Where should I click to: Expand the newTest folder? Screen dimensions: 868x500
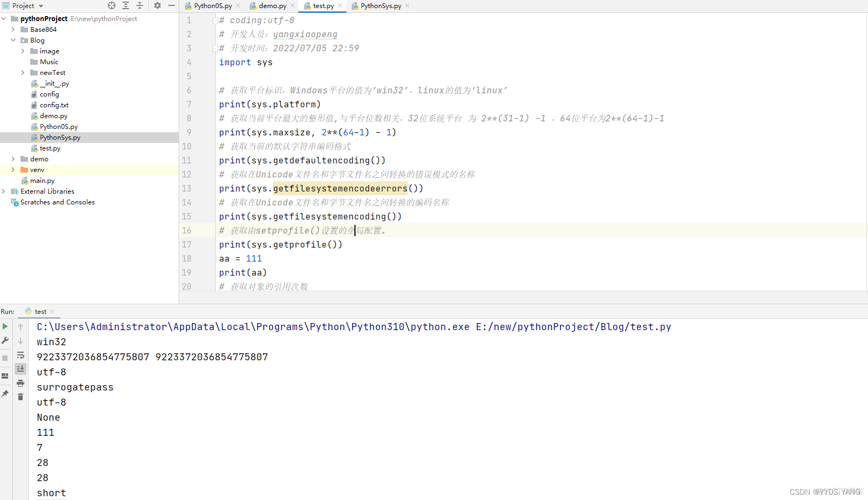pyautogui.click(x=23, y=72)
